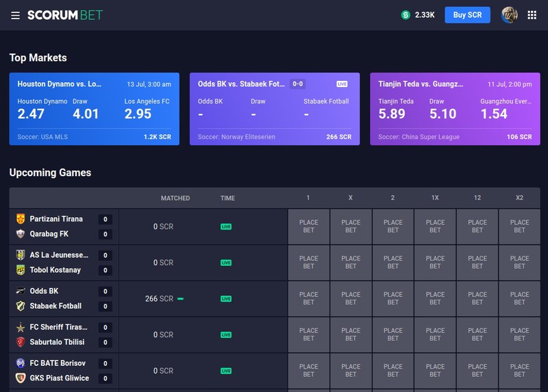Image resolution: width=548 pixels, height=392 pixels.
Task: Click the 0-0 score on Odds BK card
Action: pyautogui.click(x=298, y=84)
